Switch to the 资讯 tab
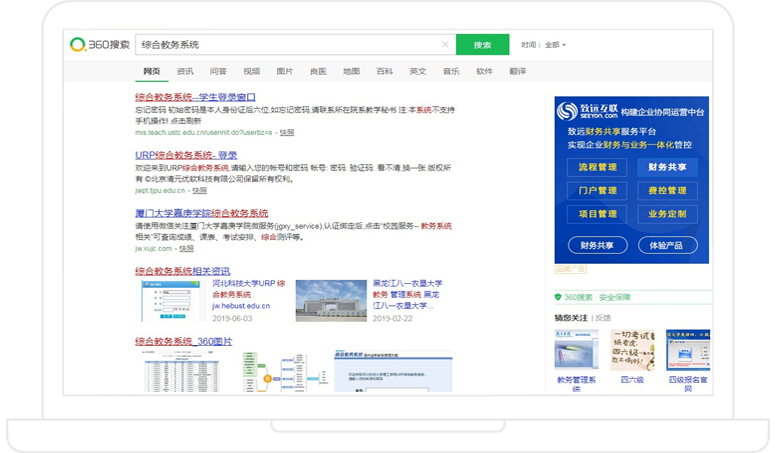Image resolution: width=776 pixels, height=453 pixels. [185, 71]
